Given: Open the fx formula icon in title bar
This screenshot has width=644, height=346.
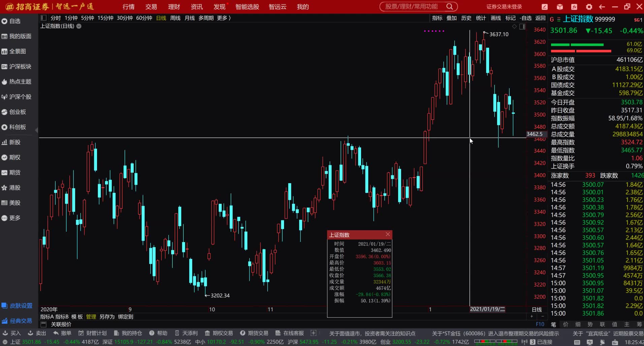Looking at the screenshot, I should point(574,7).
